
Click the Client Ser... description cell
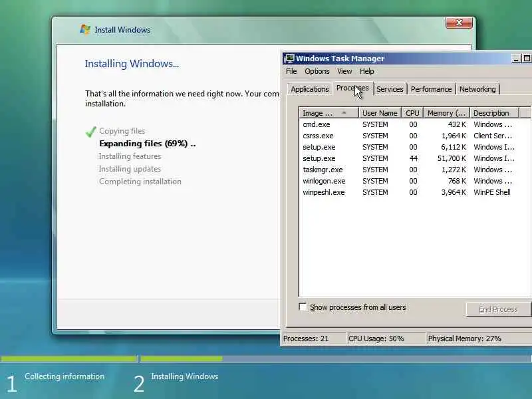(493, 136)
